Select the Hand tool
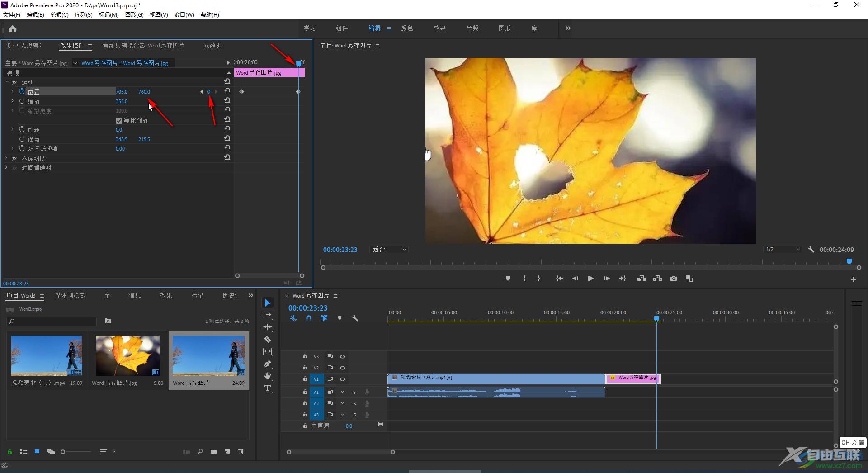 coord(268,376)
